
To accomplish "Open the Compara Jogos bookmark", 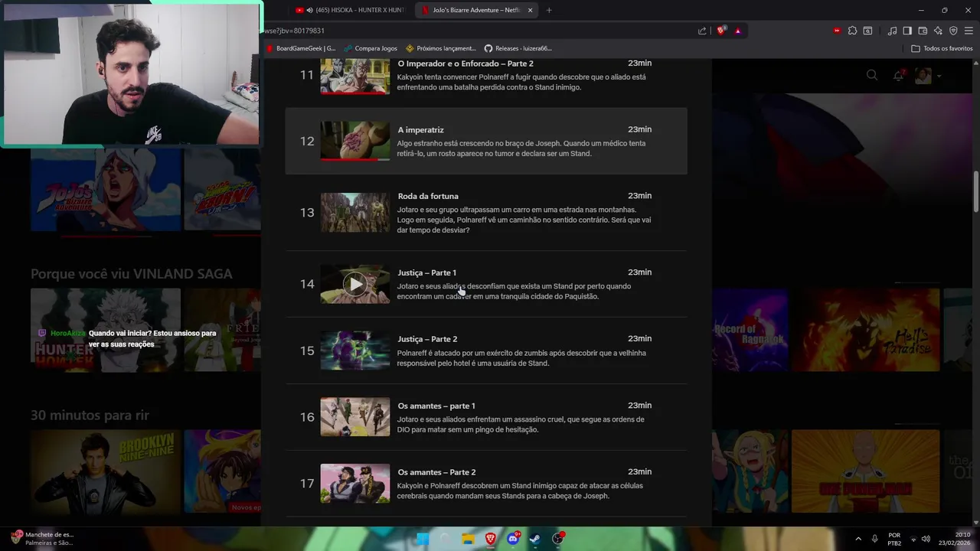I will [x=371, y=48].
